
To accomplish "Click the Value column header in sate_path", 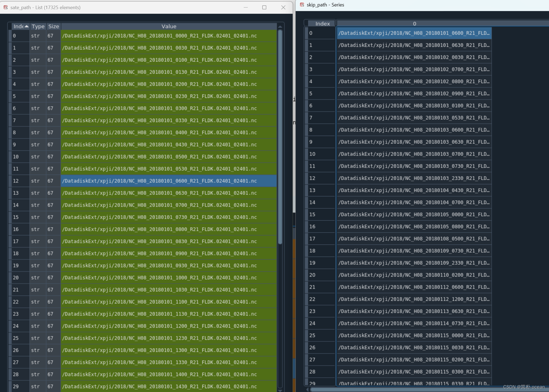I will click(169, 26).
